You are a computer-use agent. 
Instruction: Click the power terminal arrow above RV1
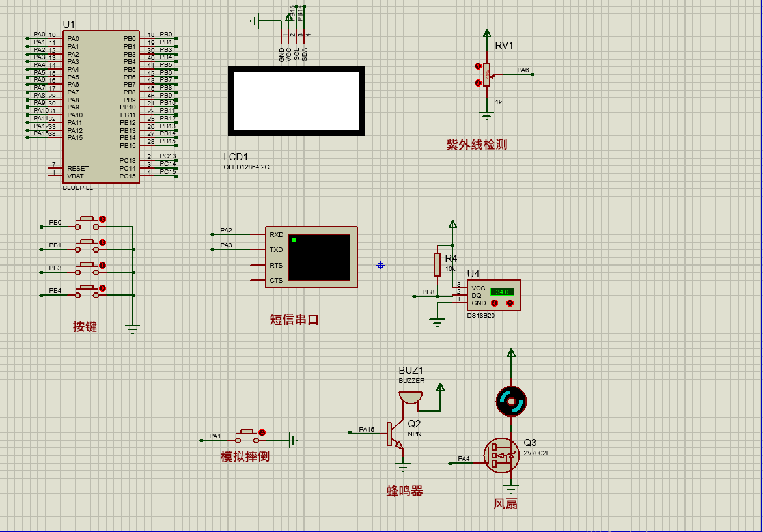click(x=486, y=33)
